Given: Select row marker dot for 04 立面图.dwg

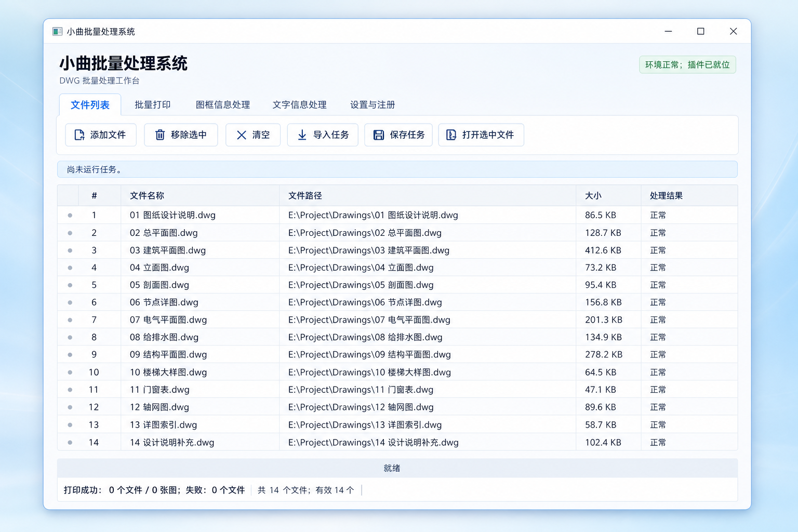Looking at the screenshot, I should [70, 268].
